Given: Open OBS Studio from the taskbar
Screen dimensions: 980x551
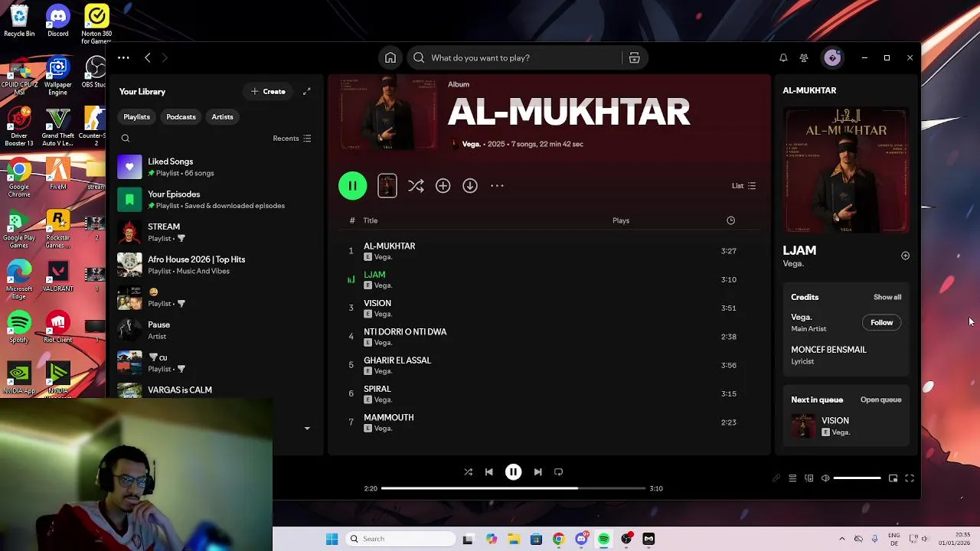Looking at the screenshot, I should click(626, 539).
